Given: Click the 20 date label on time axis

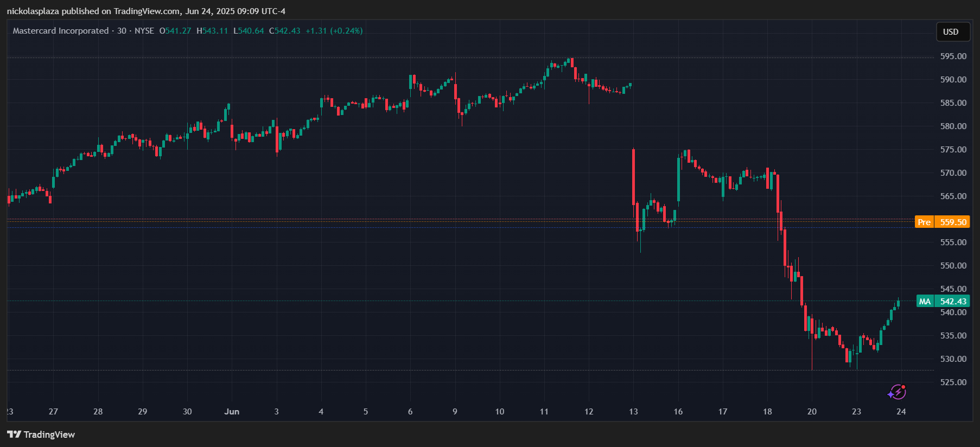Looking at the screenshot, I should coord(812,412).
